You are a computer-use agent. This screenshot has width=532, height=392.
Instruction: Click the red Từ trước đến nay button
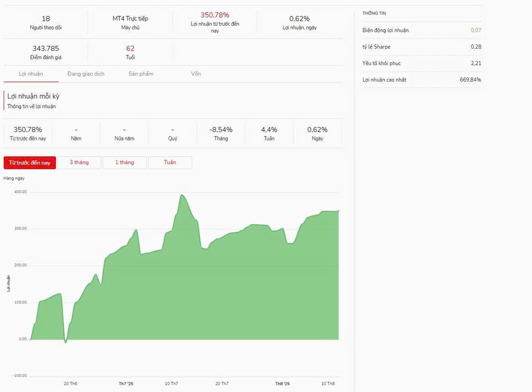[x=30, y=162]
